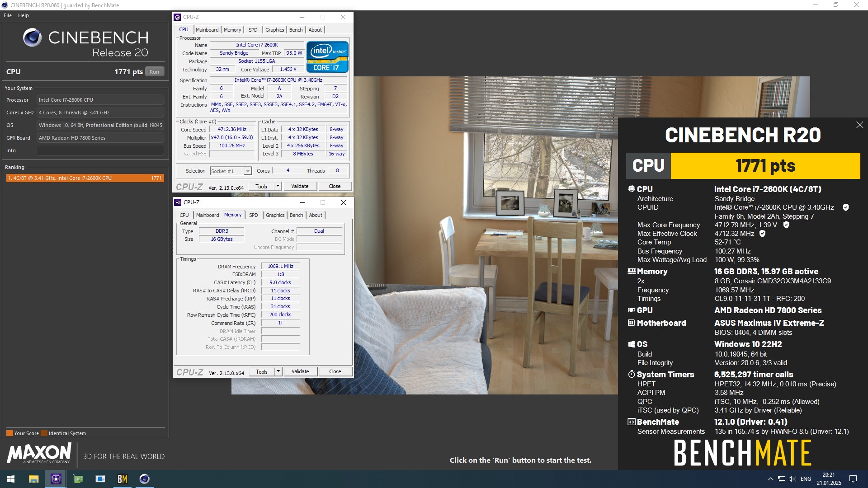Open Graphics tab in upper CPU-Z
Viewport: 868px width, 488px height.
pyautogui.click(x=275, y=30)
